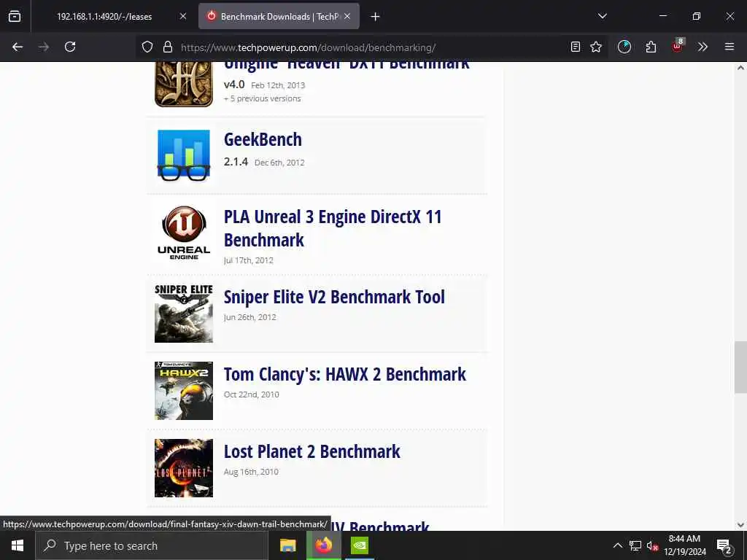
Task: Open the circular blue toolbar extension icon
Action: pyautogui.click(x=624, y=47)
